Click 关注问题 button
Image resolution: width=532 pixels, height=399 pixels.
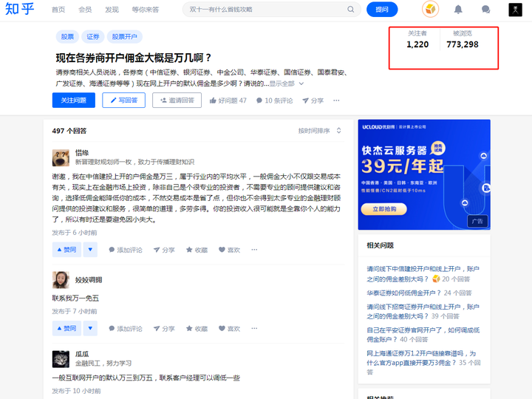pyautogui.click(x=74, y=100)
